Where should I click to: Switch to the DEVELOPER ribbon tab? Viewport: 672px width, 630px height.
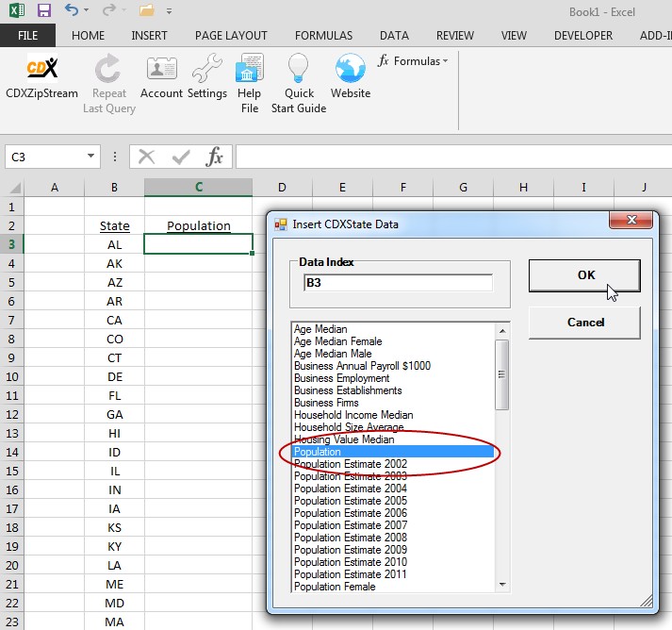[x=583, y=36]
